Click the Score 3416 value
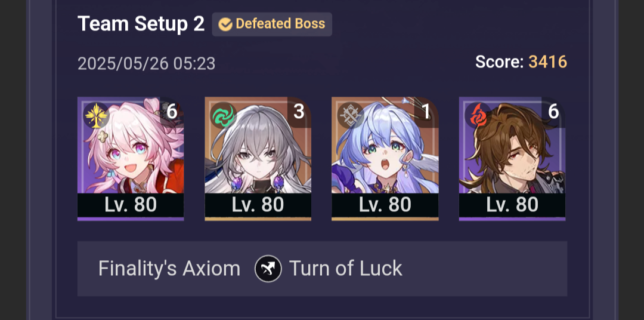 547,62
